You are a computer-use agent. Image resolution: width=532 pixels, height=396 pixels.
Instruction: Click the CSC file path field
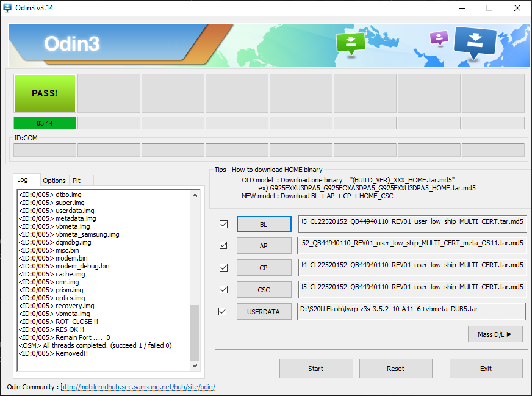[x=412, y=289]
